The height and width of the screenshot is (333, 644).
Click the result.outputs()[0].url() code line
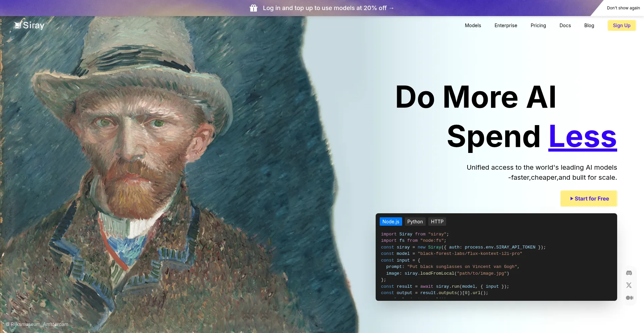tap(434, 293)
